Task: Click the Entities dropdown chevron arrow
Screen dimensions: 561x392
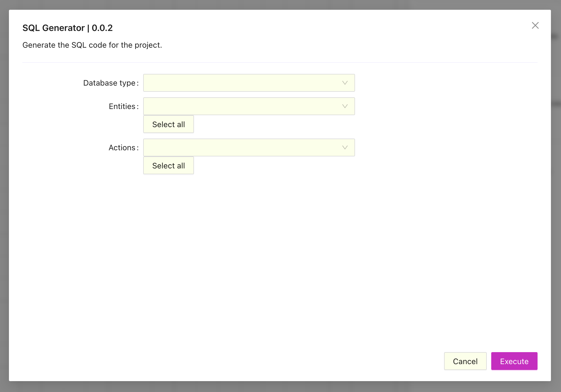Action: tap(344, 106)
